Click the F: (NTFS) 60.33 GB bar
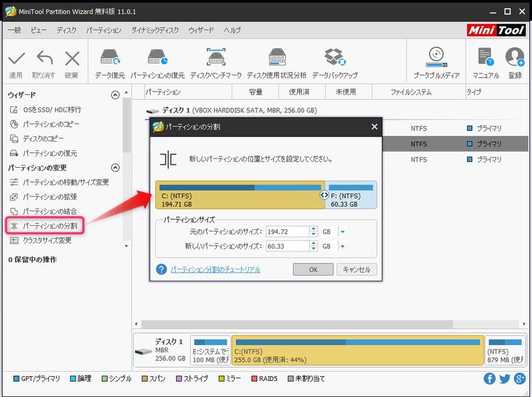The image size is (532, 397). (351, 194)
